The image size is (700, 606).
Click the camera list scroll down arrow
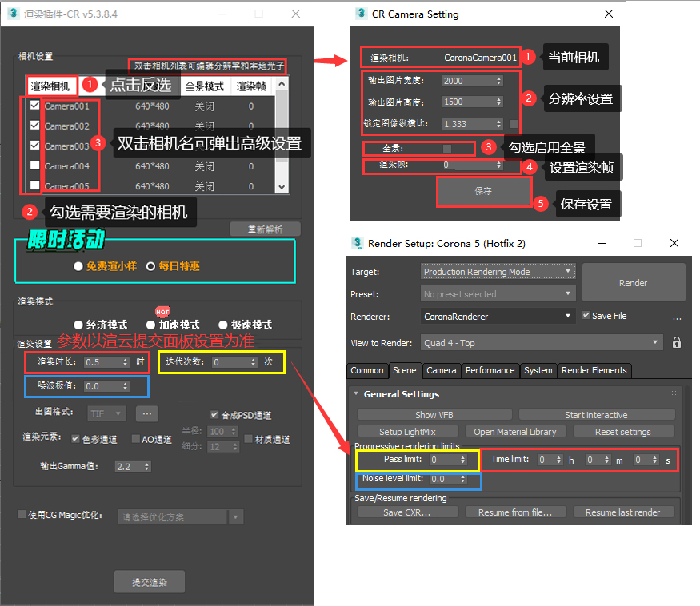(x=282, y=187)
